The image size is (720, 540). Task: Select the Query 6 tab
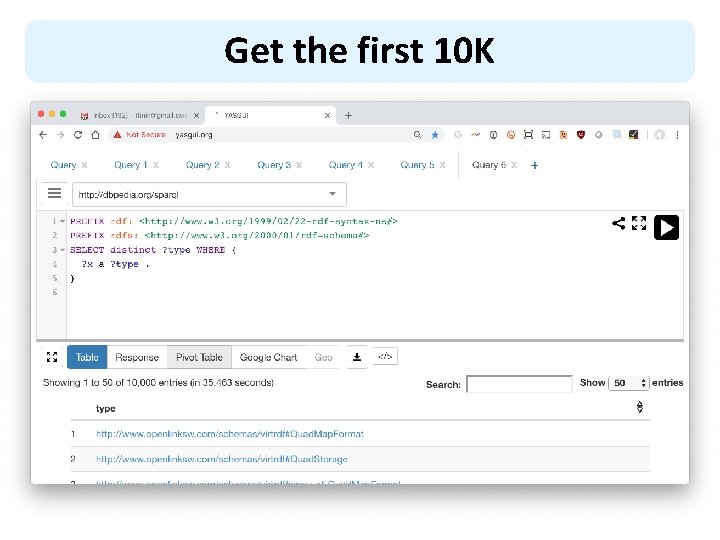click(489, 165)
